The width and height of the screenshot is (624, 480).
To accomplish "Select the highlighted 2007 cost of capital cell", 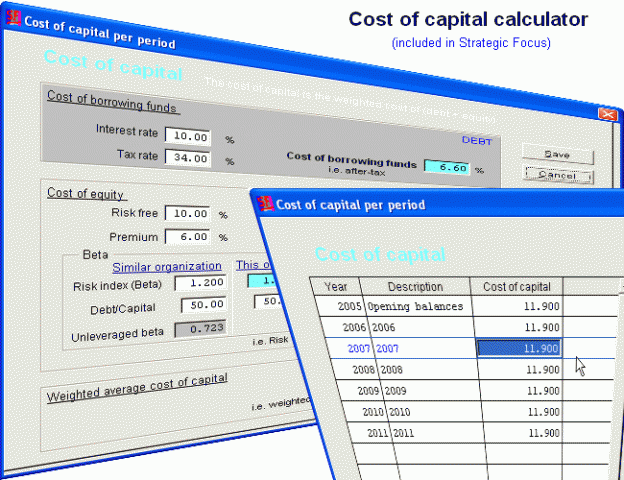I will 518,348.
